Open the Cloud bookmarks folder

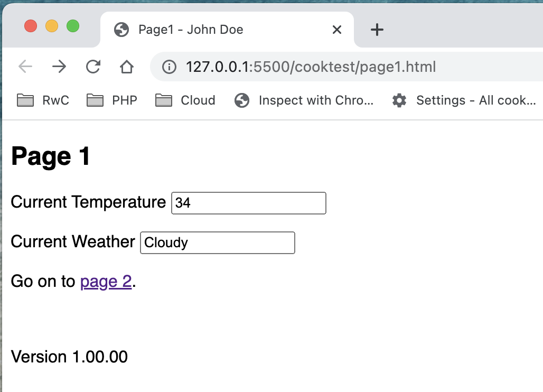tap(185, 100)
